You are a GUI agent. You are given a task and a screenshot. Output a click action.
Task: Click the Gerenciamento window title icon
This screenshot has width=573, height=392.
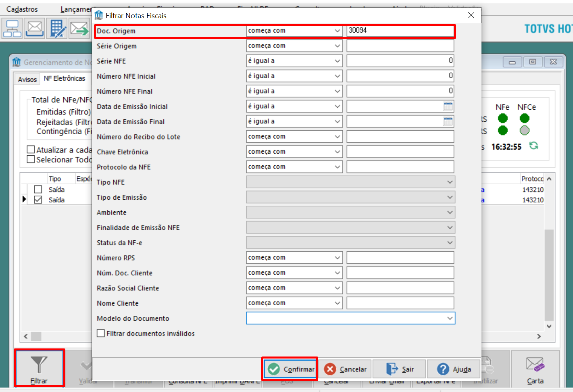pyautogui.click(x=17, y=62)
